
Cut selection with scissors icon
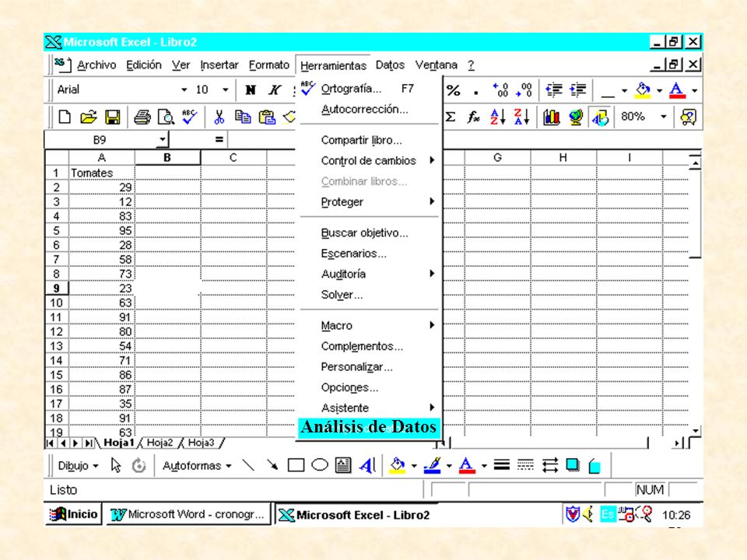coord(219,117)
